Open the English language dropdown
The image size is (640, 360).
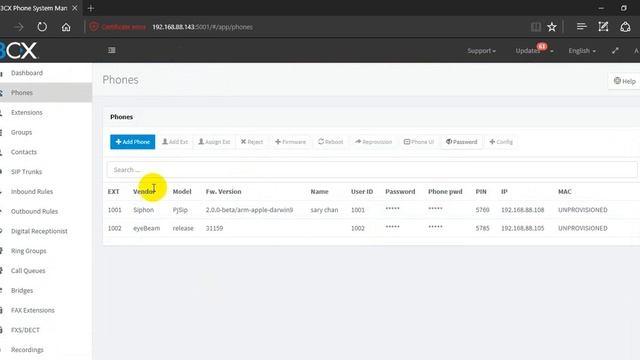point(582,51)
